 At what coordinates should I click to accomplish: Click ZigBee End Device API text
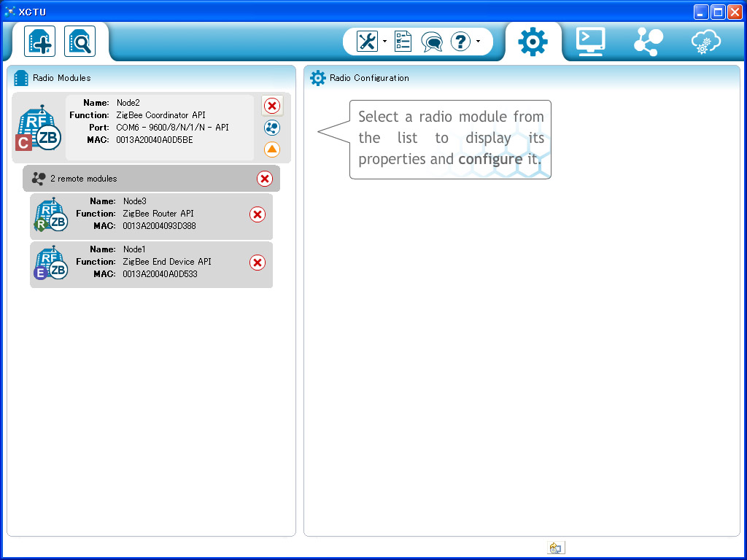click(167, 262)
